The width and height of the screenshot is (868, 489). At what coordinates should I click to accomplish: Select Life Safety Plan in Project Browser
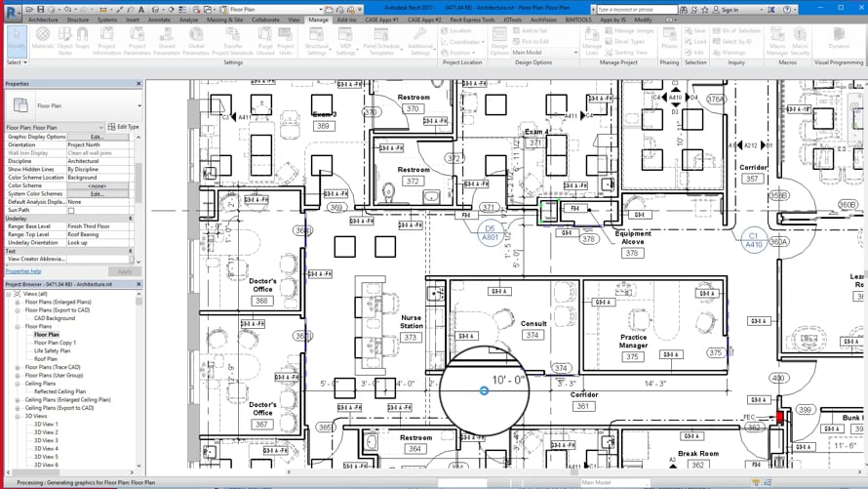tap(52, 350)
